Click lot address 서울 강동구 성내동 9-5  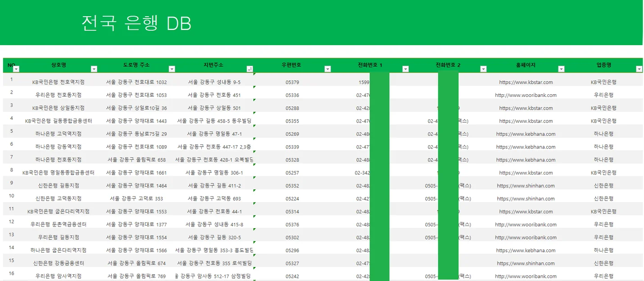point(214,82)
